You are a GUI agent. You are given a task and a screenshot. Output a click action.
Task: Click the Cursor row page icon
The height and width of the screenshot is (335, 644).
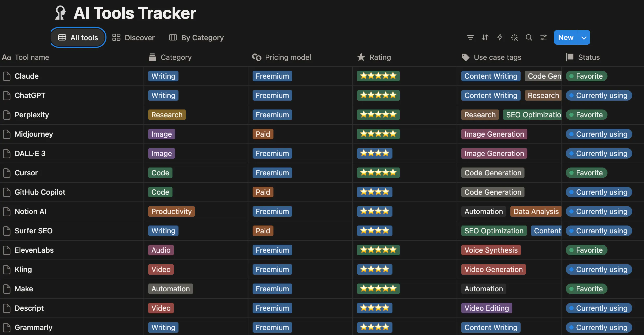(x=7, y=173)
